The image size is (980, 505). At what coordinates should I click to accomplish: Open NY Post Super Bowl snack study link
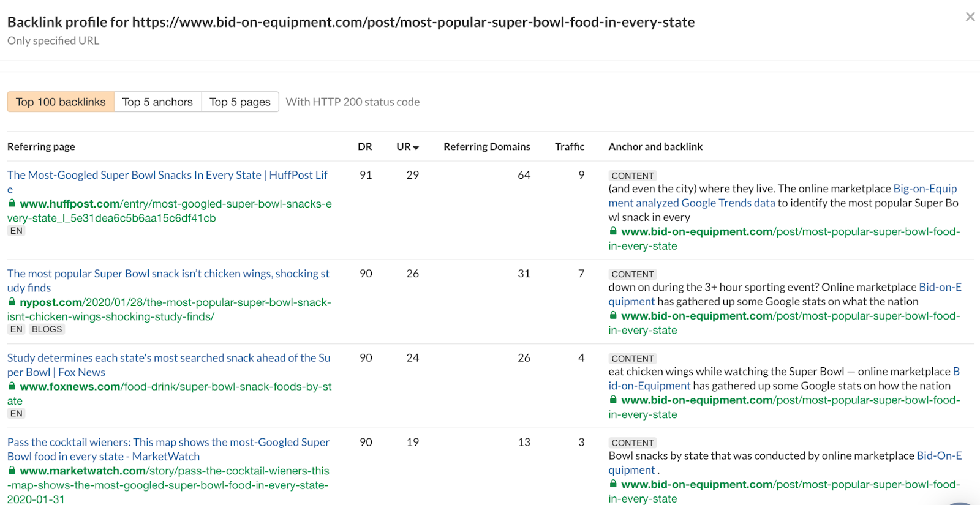coord(168,274)
